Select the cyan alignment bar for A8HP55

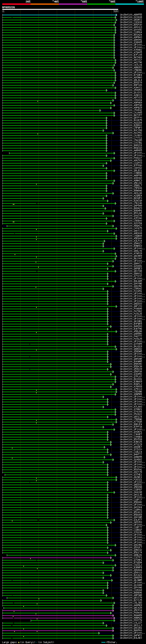point(60,15)
